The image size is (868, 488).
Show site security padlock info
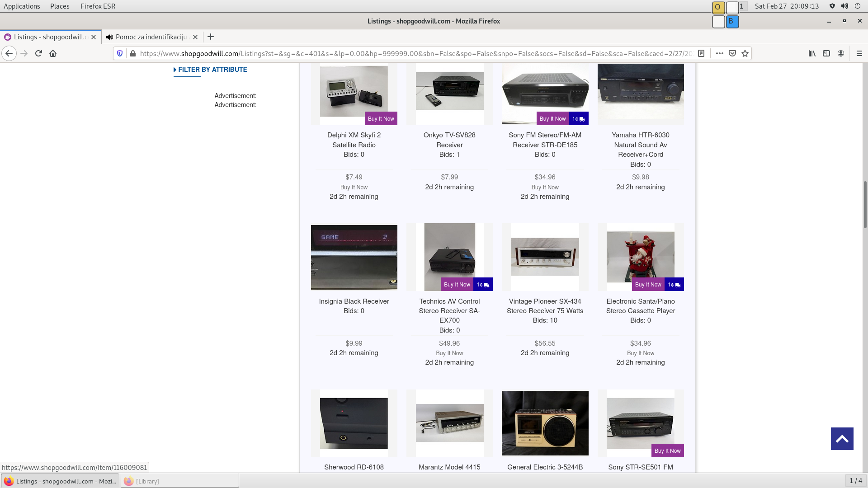(133, 53)
